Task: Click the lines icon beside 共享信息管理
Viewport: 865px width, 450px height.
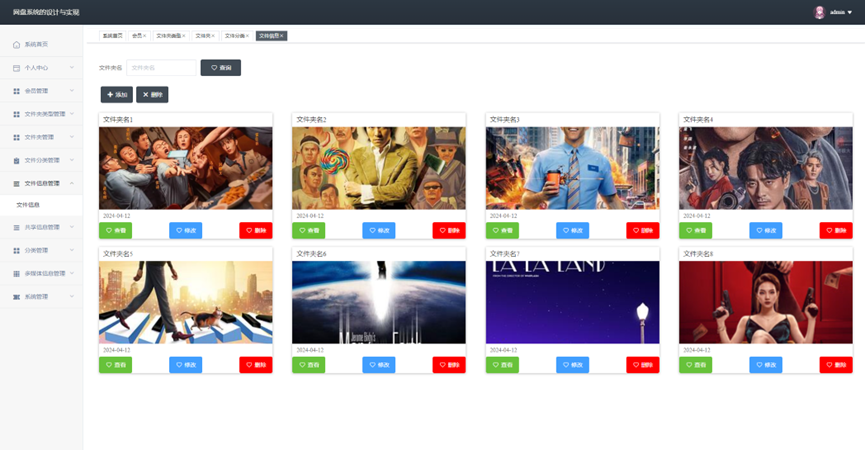Action: (17, 227)
